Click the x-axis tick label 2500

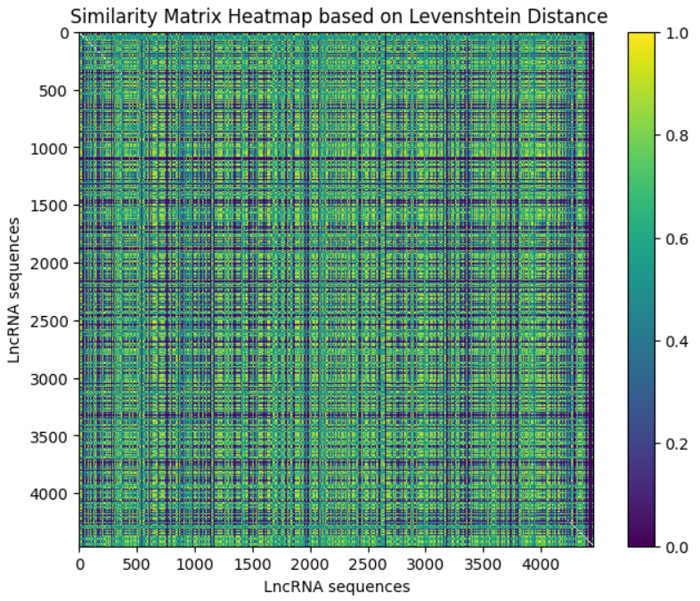click(367, 564)
